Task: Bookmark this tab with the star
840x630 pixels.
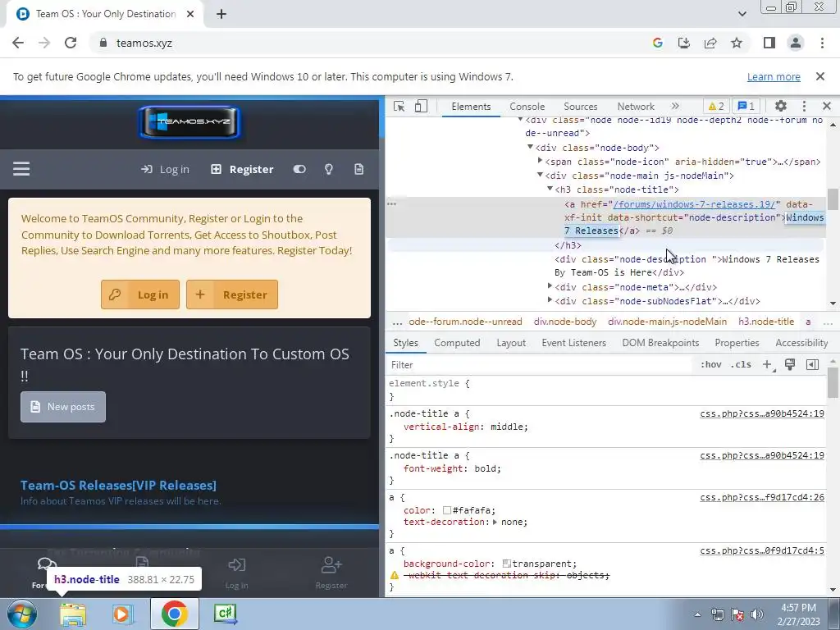Action: (737, 43)
